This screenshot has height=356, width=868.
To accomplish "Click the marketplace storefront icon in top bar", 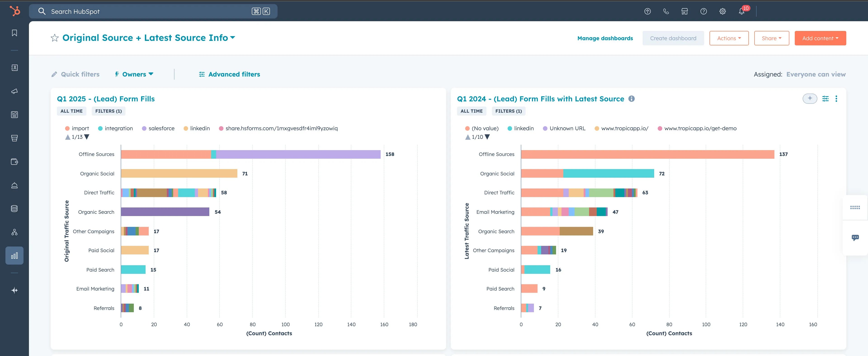I will coord(684,12).
